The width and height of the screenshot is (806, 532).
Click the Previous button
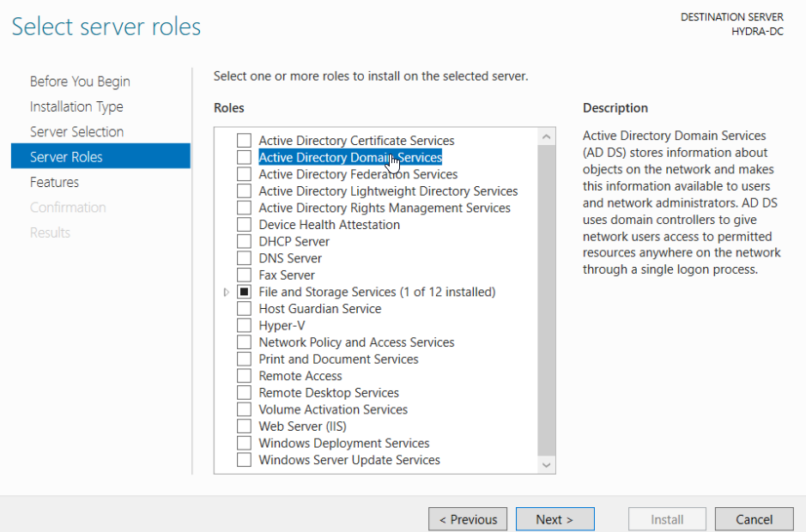click(468, 519)
